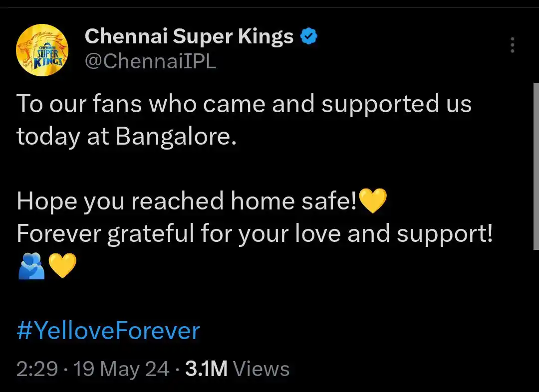The height and width of the screenshot is (392, 539).
Task: Click the yellow heart after "home safe!"
Action: tap(373, 201)
